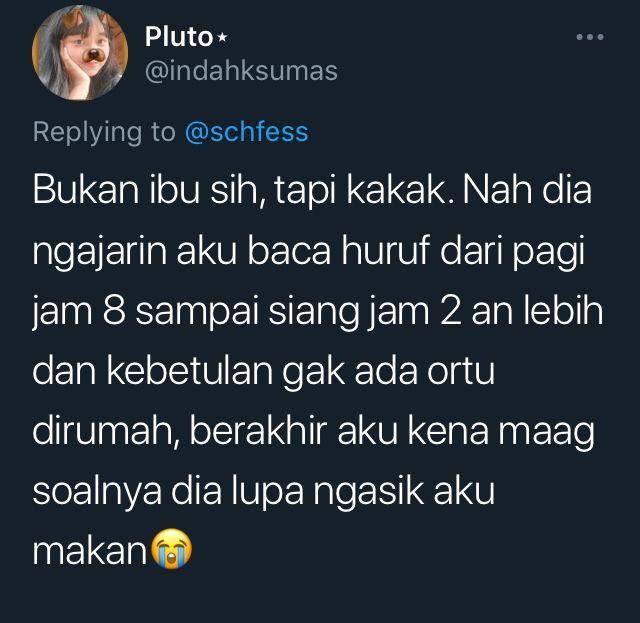Tap the word 'berakhir' in the tweet
The height and width of the screenshot is (623, 640).
(x=258, y=431)
